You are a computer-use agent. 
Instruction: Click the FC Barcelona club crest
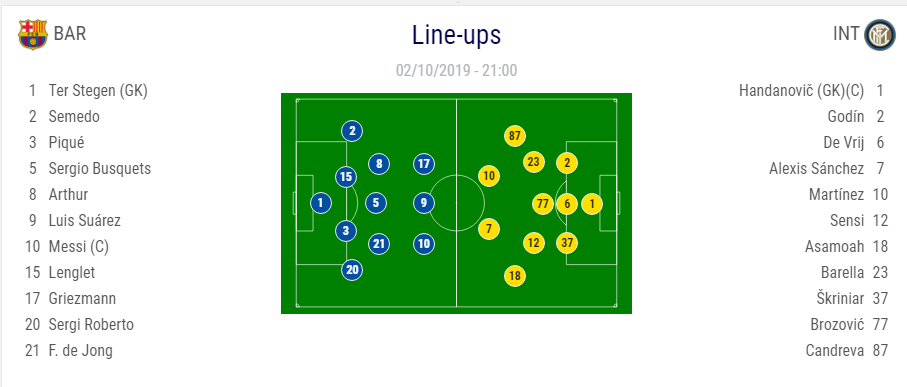pos(33,34)
